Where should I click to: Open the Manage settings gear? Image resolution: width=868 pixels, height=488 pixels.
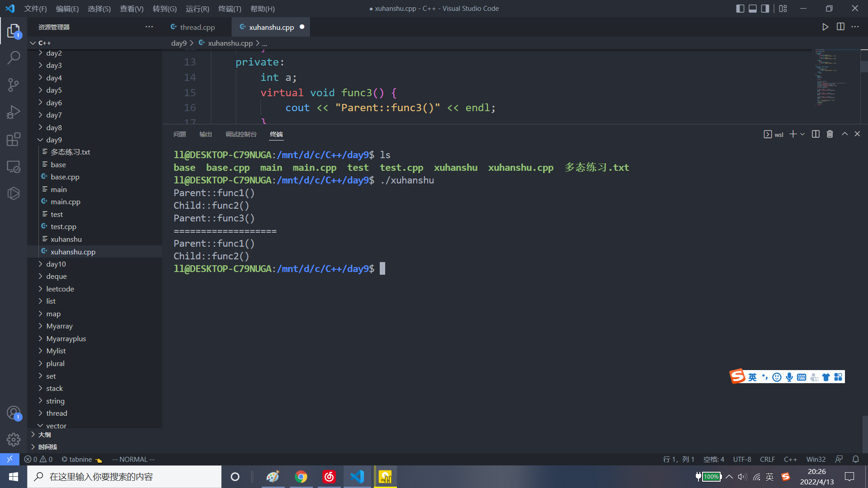14,439
